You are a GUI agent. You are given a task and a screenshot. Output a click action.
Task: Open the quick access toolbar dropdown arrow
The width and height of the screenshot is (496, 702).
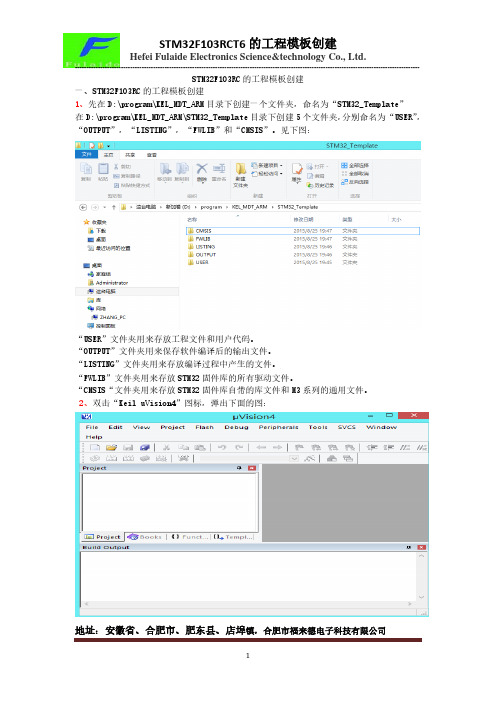click(x=108, y=146)
